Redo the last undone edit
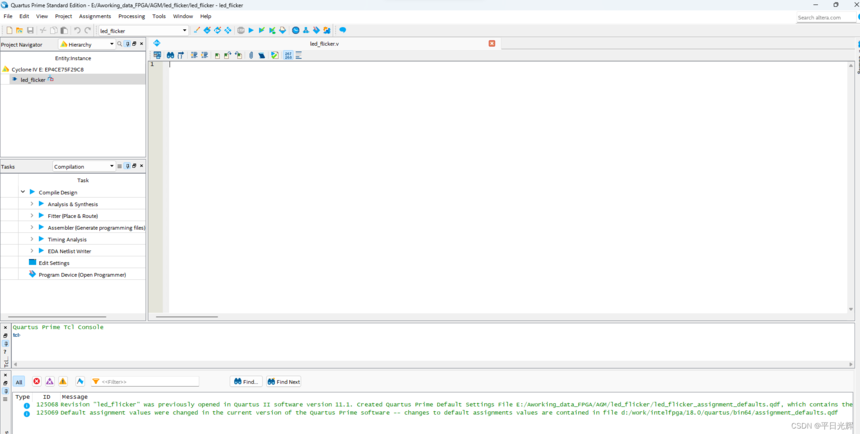 tap(88, 30)
